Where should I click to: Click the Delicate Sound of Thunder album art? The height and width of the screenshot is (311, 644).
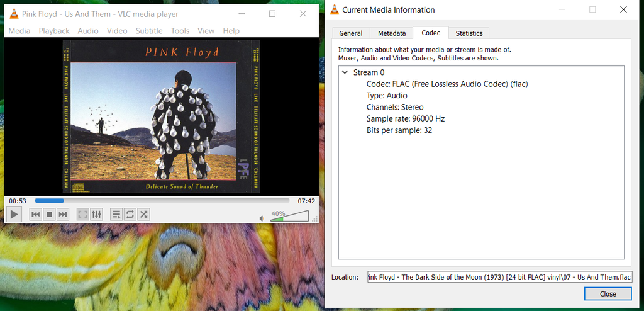point(162,116)
